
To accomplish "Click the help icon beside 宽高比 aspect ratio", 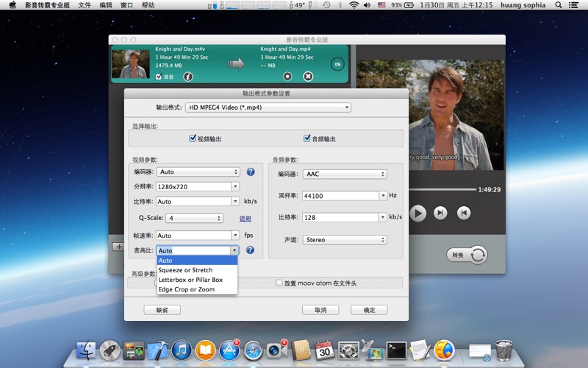I will 250,250.
